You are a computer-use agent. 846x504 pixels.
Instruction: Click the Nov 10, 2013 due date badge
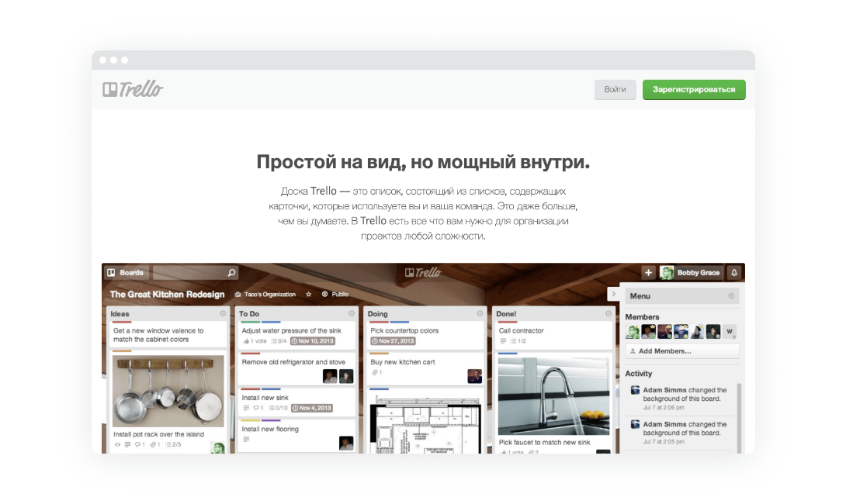[x=313, y=341]
